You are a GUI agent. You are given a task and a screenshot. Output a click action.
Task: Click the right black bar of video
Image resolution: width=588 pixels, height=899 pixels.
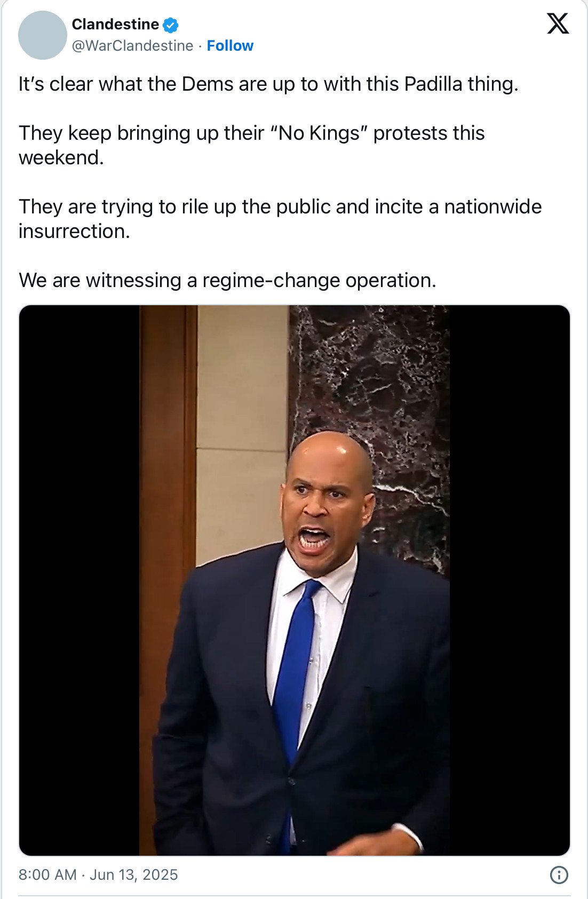tap(510, 580)
